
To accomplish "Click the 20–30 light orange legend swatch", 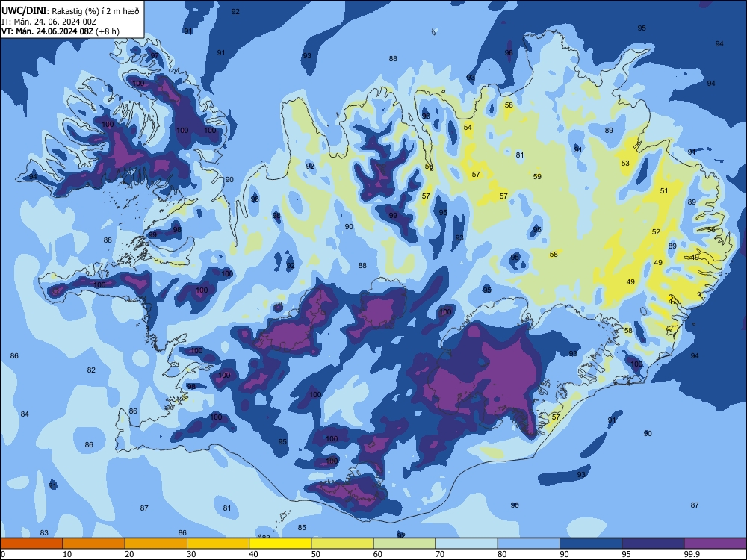I will 156,544.
